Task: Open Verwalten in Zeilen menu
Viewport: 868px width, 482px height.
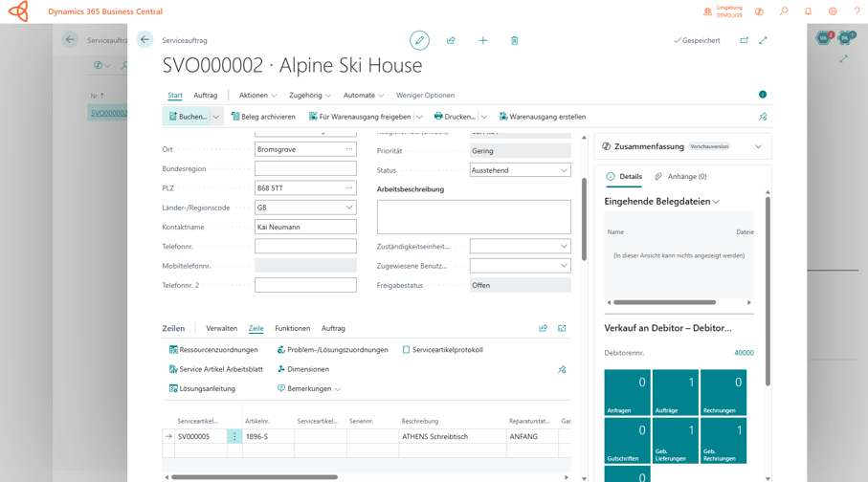Action: coord(221,328)
